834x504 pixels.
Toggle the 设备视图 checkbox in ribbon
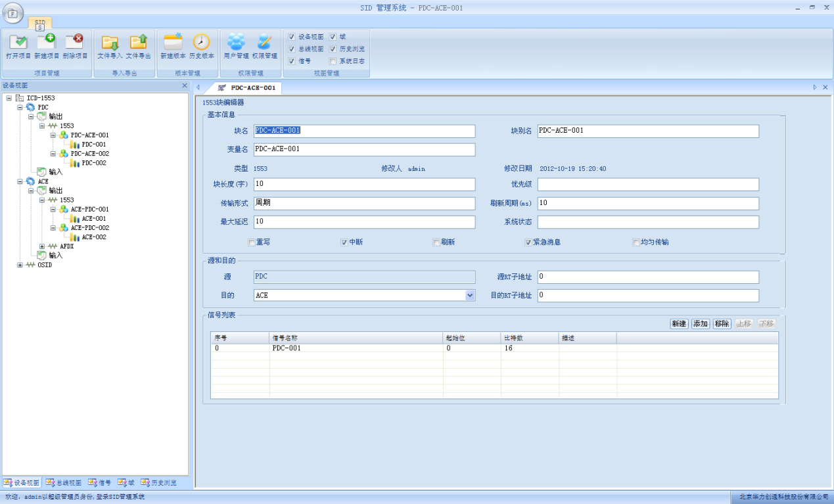coord(292,37)
